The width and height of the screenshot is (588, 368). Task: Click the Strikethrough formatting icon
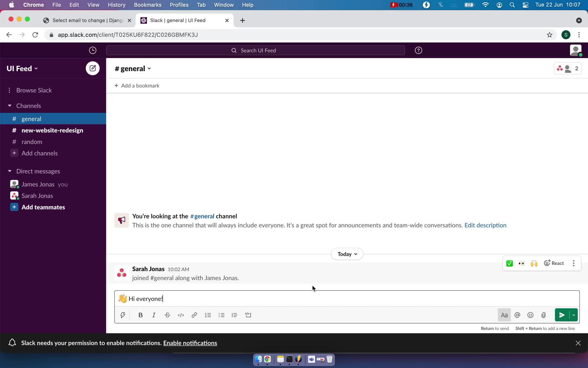167,315
